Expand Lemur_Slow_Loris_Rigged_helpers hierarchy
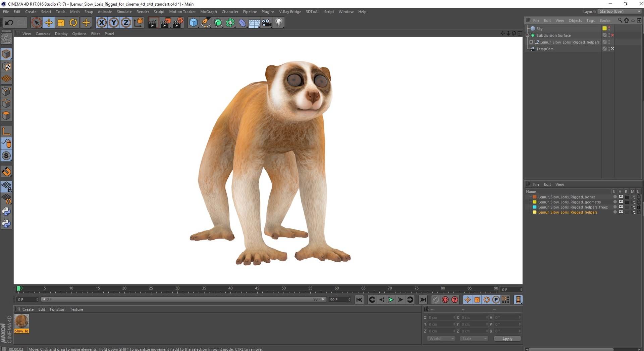 531,42
